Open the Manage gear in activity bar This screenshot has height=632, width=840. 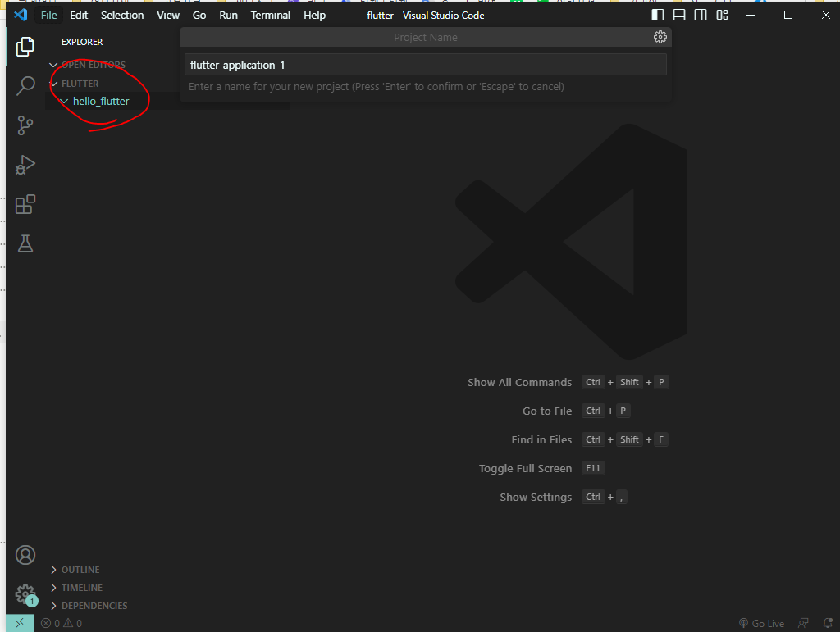[x=25, y=594]
